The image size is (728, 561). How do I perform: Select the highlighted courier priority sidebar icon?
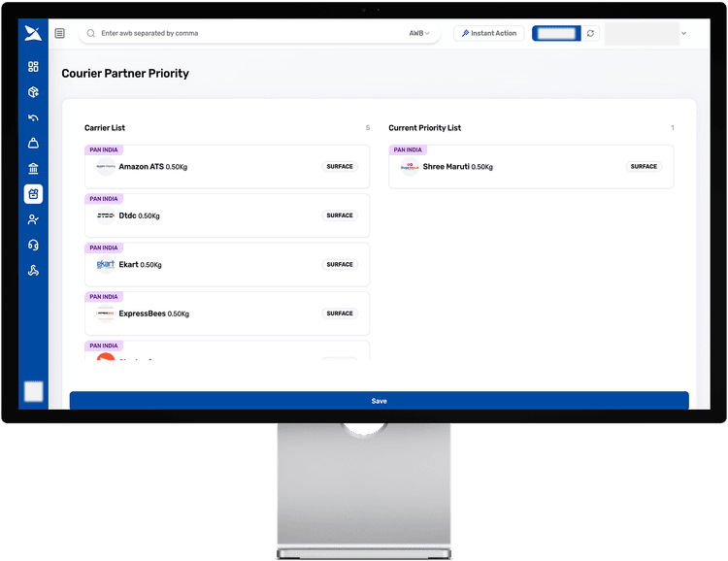33,194
